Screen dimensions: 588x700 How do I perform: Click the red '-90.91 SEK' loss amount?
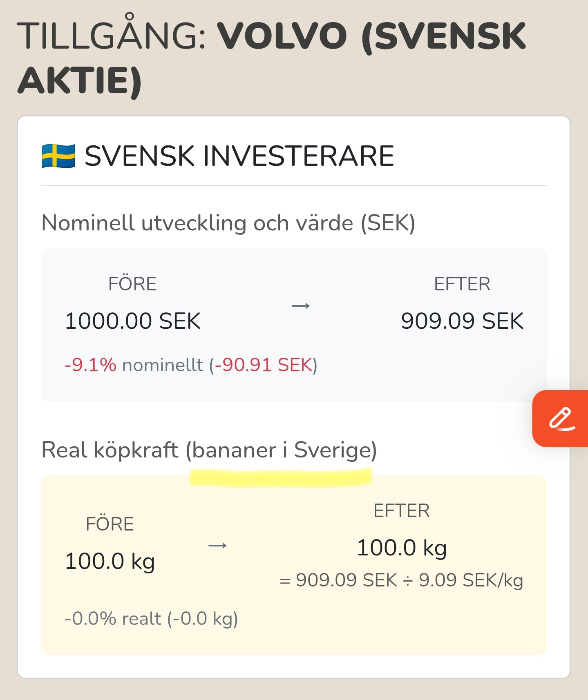pos(264,365)
